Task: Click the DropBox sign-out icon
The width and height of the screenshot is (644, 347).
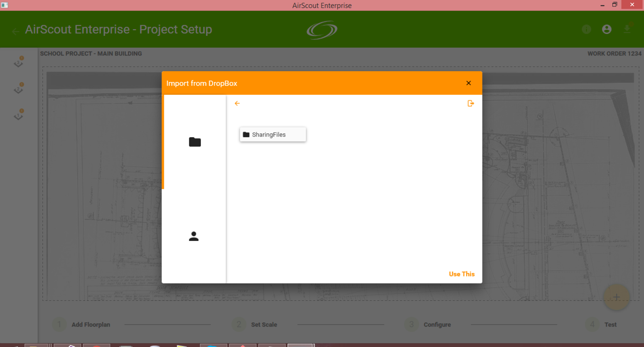Action: point(470,103)
